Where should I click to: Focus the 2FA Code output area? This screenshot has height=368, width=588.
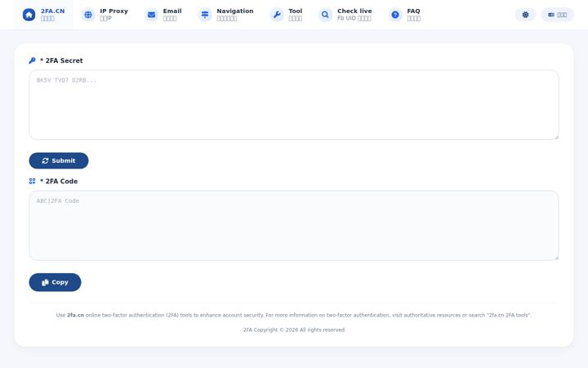(x=294, y=226)
